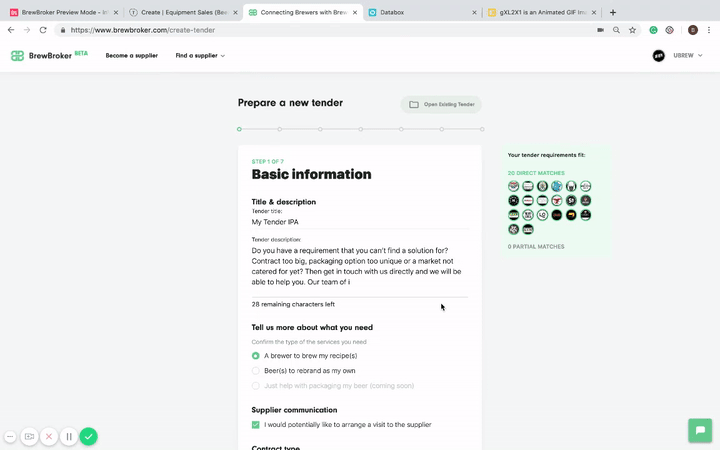
Task: Expand the 'Find a supplier' dropdown menu
Action: point(200,56)
